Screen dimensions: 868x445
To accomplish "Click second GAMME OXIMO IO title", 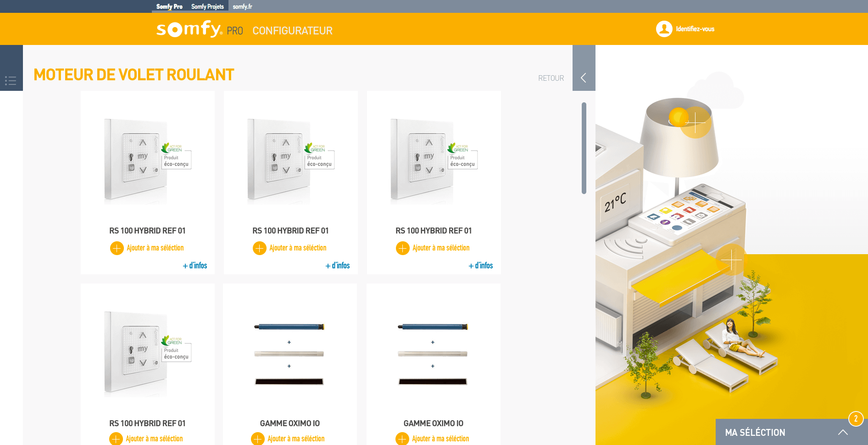I will [434, 423].
